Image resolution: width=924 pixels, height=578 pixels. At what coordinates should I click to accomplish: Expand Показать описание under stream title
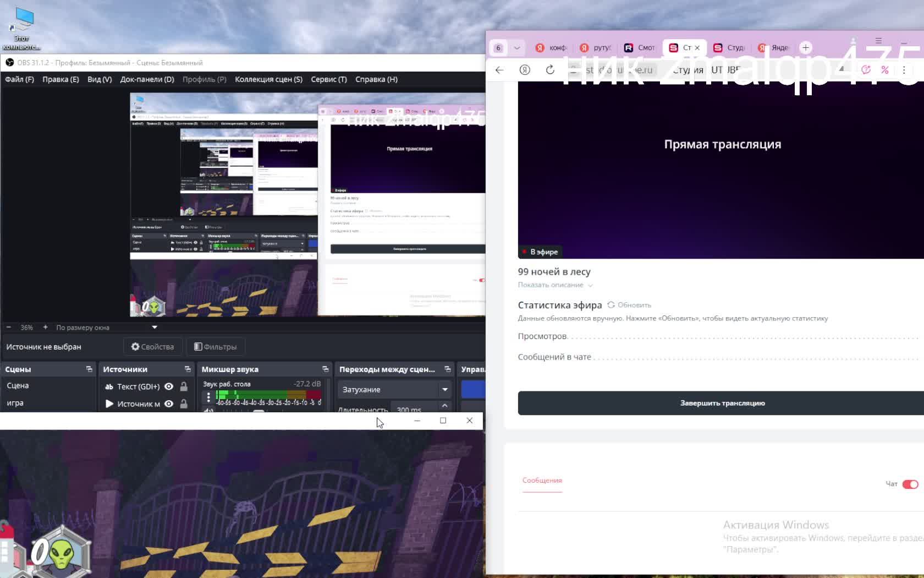554,285
